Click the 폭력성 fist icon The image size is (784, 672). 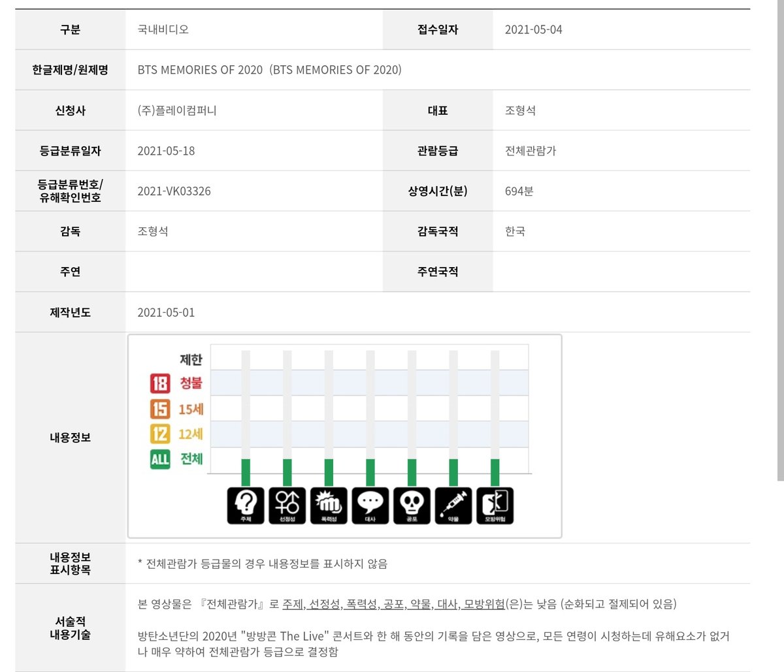click(x=329, y=505)
